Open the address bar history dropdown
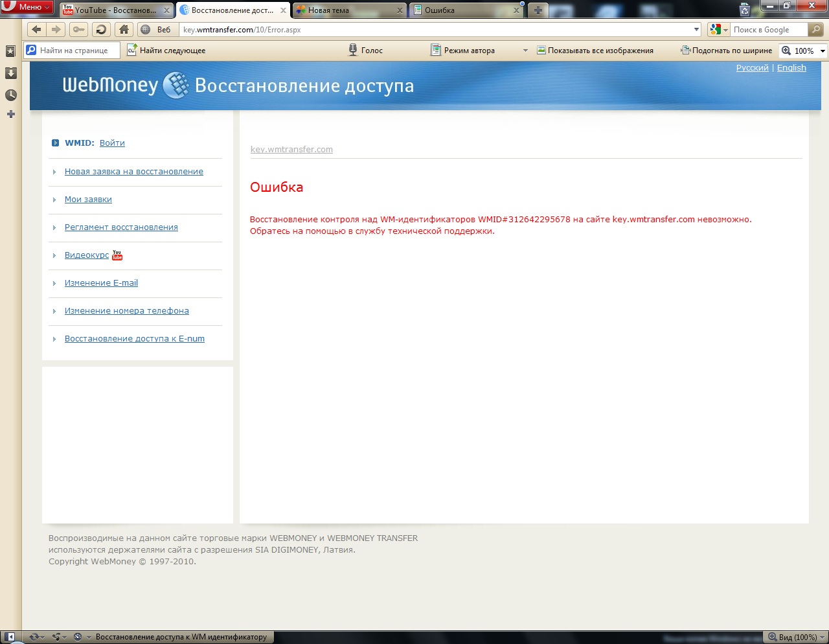829x644 pixels. click(696, 30)
